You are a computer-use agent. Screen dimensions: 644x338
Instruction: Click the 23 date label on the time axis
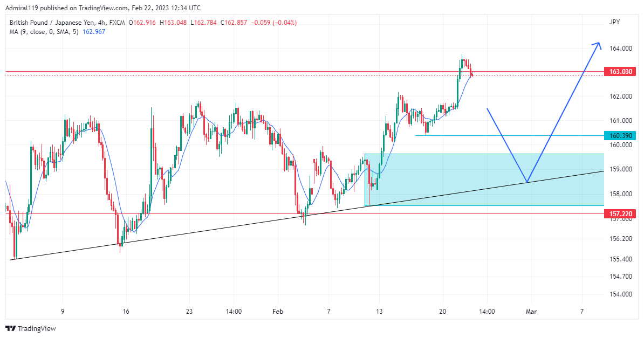click(189, 312)
